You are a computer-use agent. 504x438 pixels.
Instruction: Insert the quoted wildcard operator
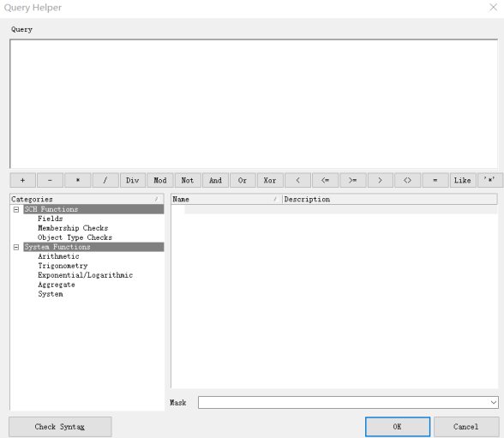[x=489, y=180]
